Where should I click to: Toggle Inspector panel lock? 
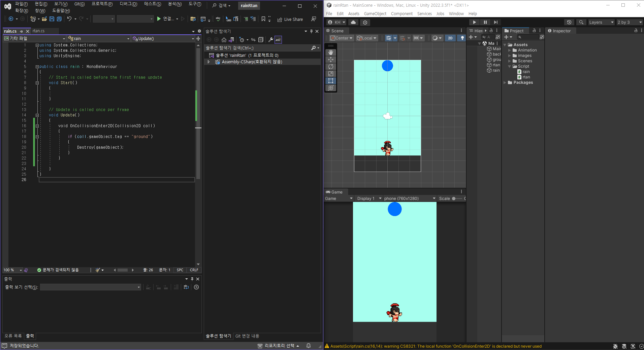pyautogui.click(x=636, y=31)
